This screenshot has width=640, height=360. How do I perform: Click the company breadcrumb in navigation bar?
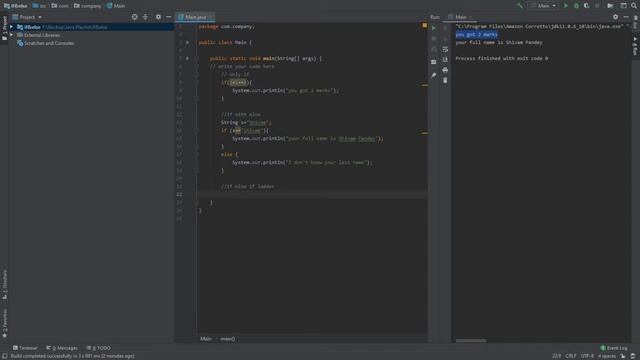coord(87,6)
